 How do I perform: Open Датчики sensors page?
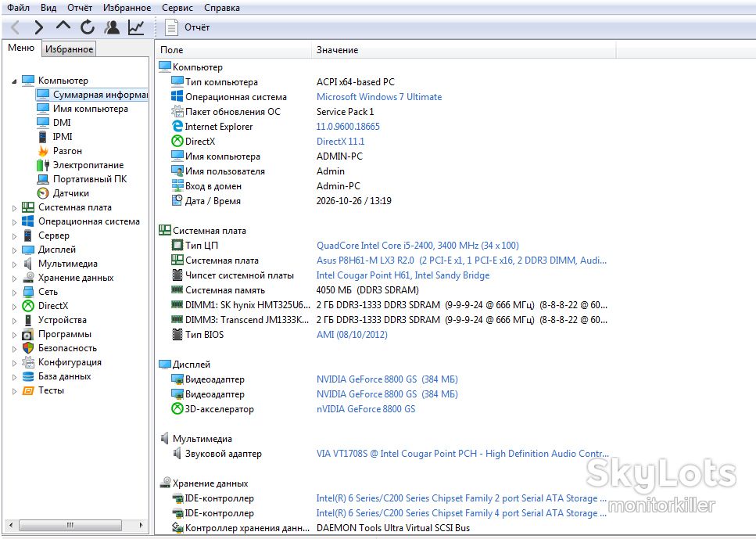click(71, 193)
